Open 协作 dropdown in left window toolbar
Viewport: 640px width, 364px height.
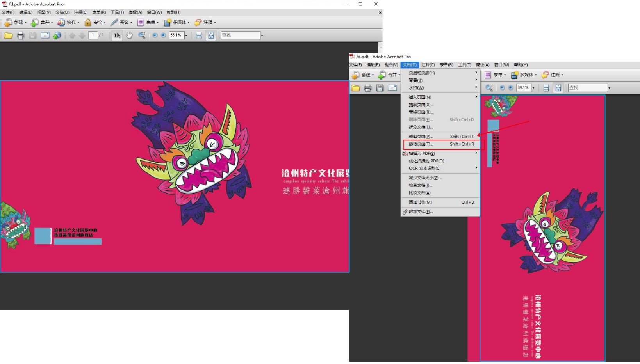tap(68, 22)
